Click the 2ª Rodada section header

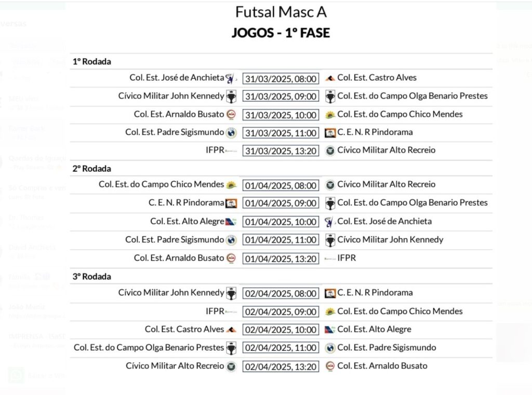pyautogui.click(x=91, y=169)
